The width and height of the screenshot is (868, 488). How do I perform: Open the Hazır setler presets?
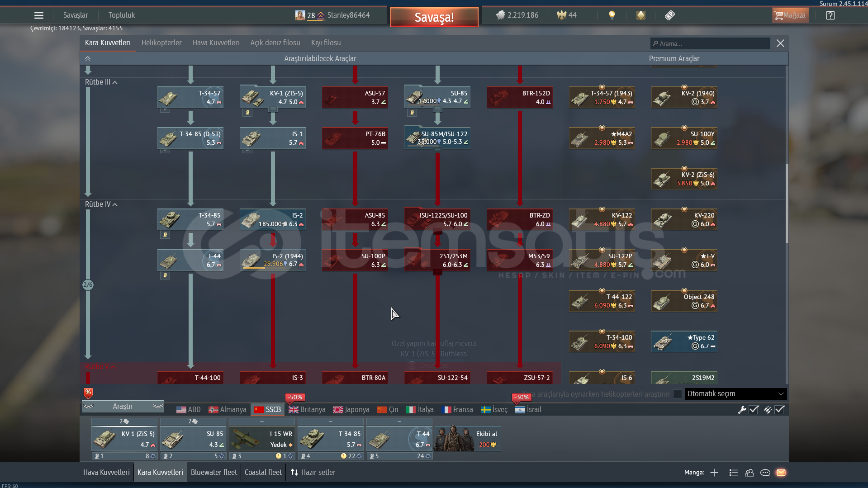313,473
